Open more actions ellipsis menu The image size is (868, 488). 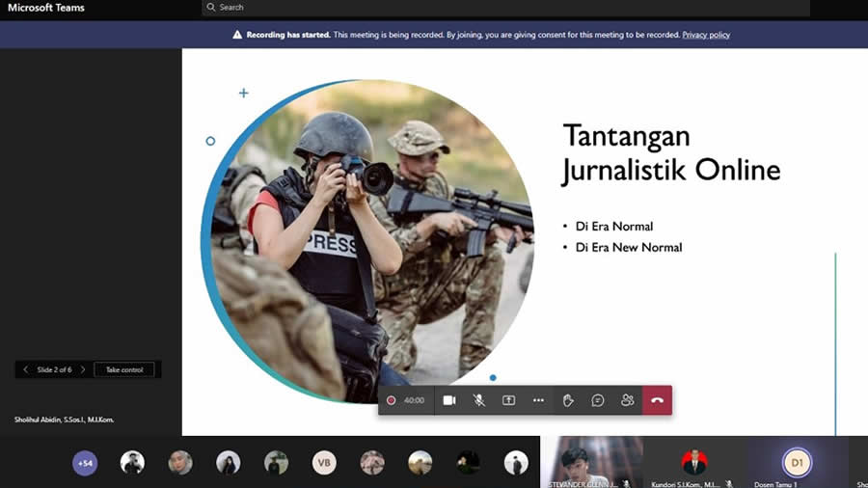click(x=538, y=400)
